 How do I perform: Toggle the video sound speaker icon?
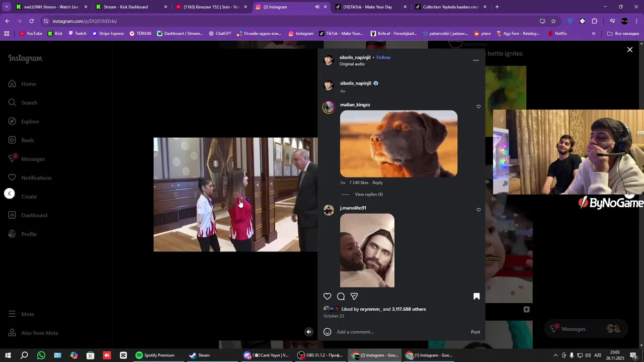[309, 332]
